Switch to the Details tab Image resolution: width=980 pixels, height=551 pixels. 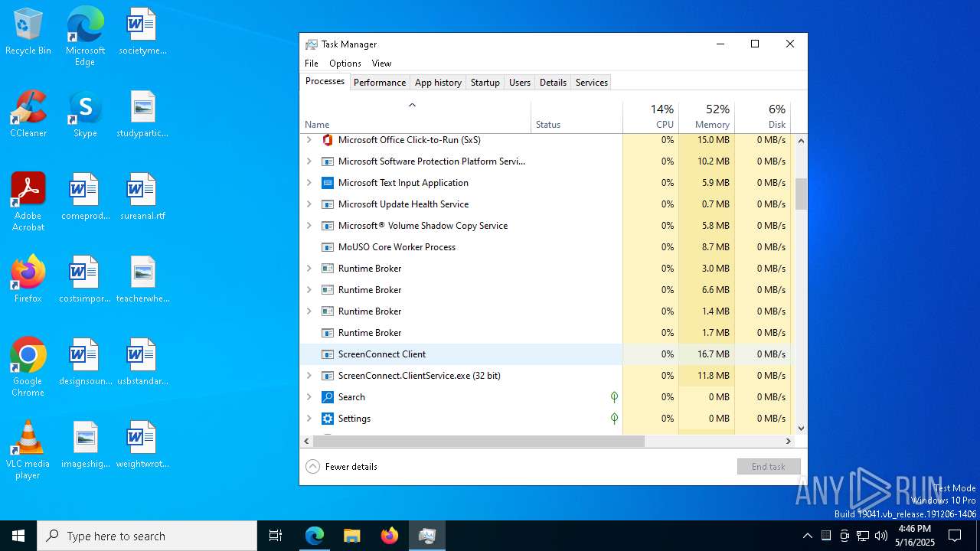[x=553, y=83]
